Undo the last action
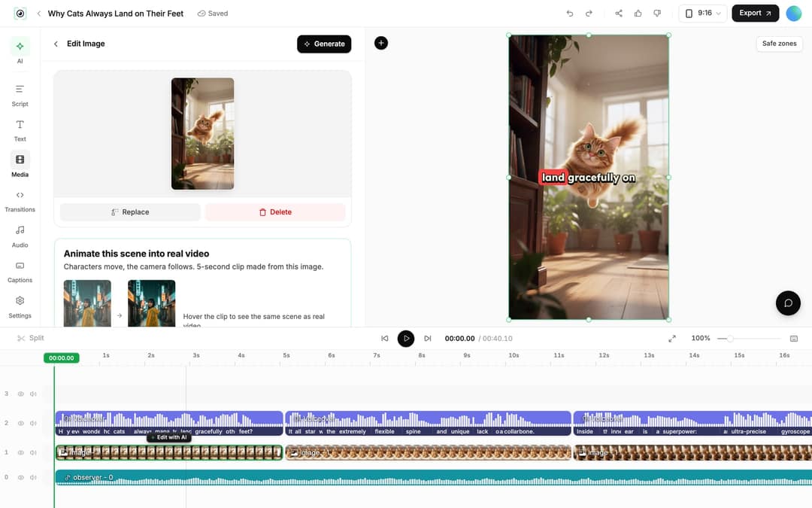This screenshot has height=508, width=812. pos(570,14)
